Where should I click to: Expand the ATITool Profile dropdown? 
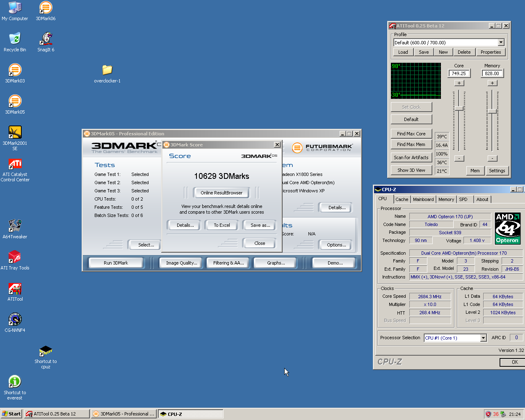pyautogui.click(x=501, y=43)
